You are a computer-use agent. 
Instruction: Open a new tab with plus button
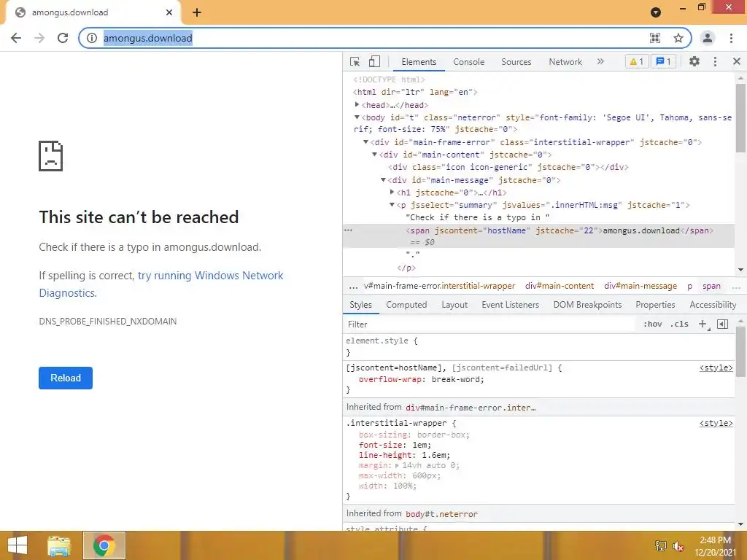click(x=197, y=12)
